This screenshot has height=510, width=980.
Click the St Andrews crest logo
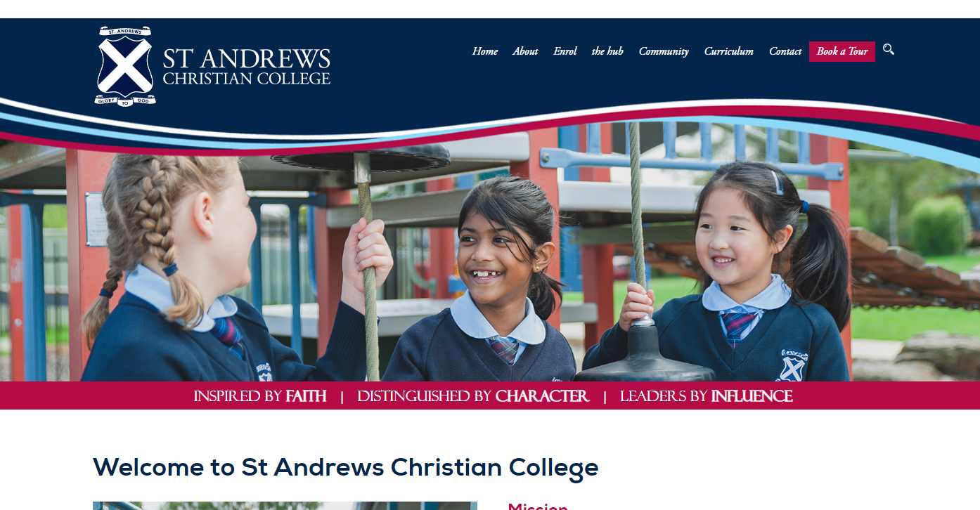125,67
